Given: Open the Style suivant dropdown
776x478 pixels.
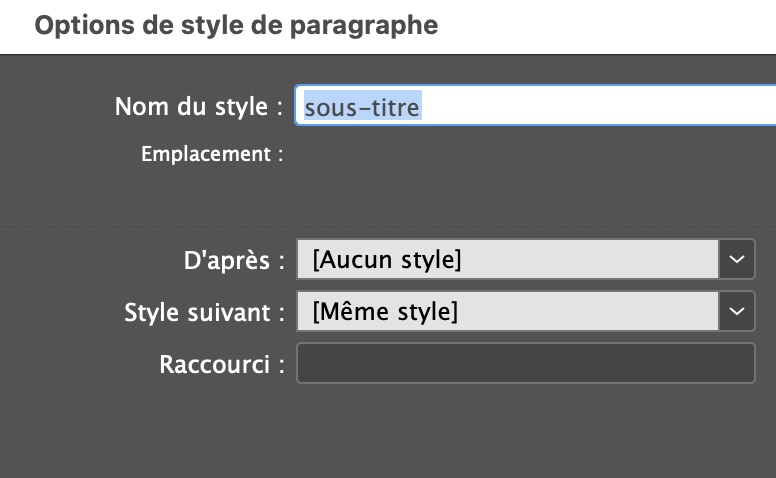Looking at the screenshot, I should tap(507, 312).
